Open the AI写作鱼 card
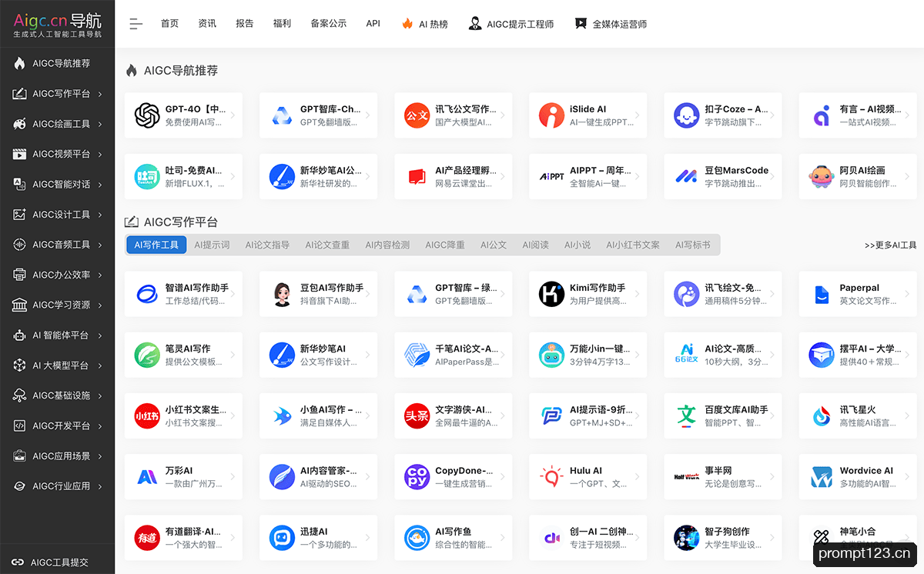Viewport: 924px width, 574px height. [x=454, y=538]
